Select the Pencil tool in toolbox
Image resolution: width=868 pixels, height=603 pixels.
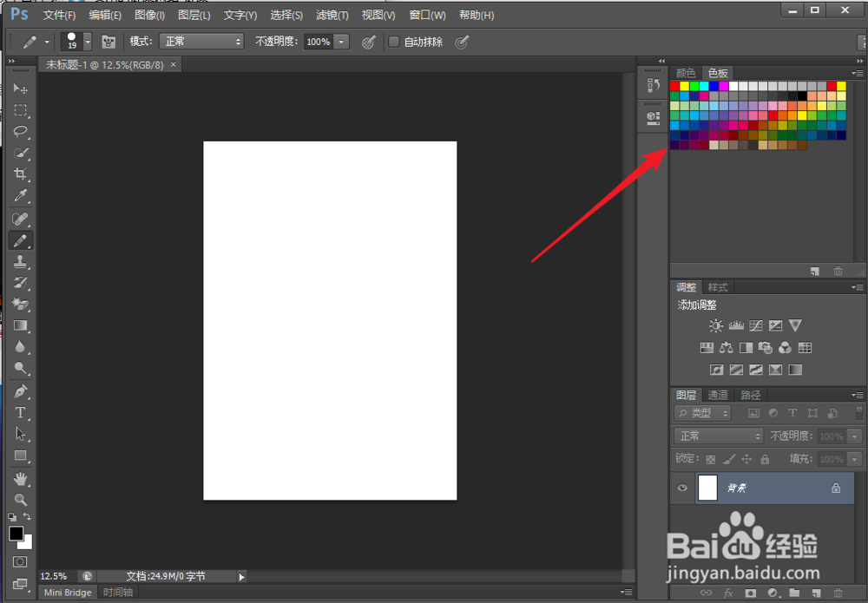(21, 240)
